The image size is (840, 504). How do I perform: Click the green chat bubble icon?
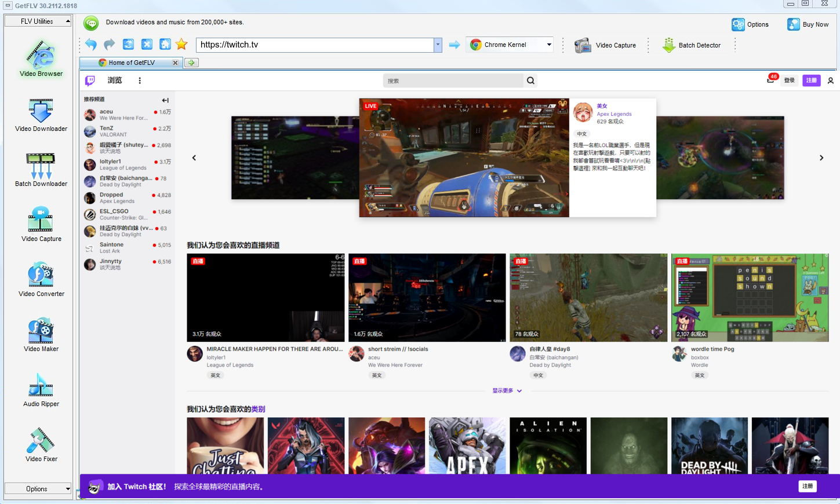point(91,23)
